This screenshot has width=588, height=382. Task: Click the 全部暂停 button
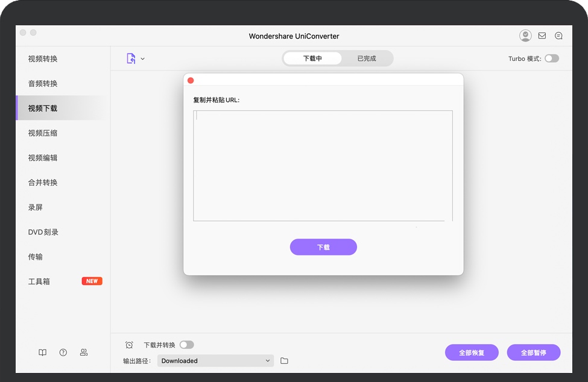tap(533, 352)
